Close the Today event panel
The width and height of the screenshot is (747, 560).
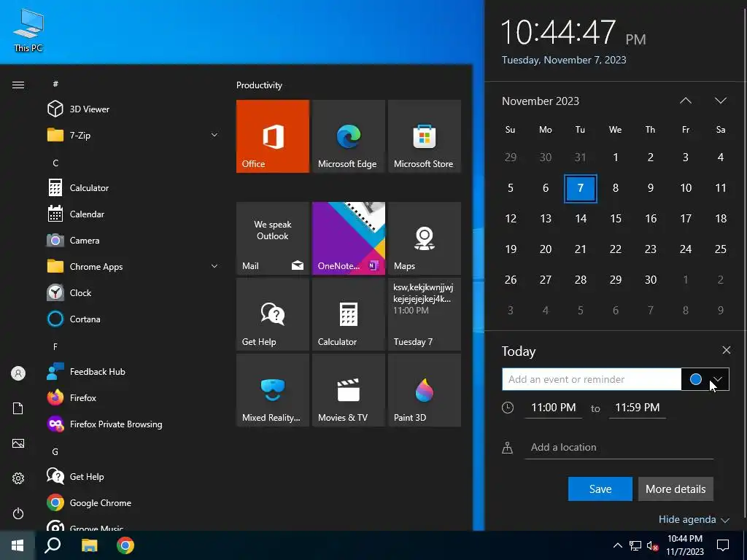[x=726, y=350]
